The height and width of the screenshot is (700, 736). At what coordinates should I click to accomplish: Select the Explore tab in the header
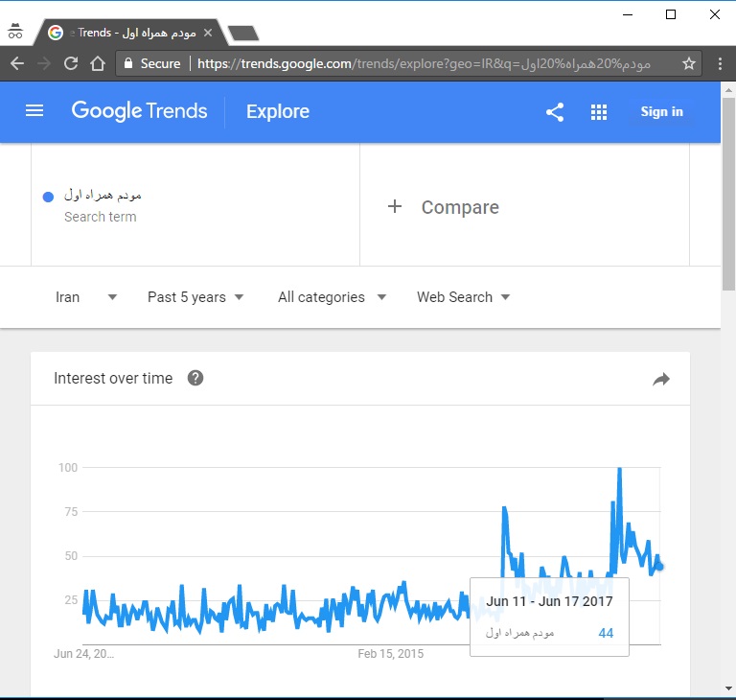click(x=278, y=112)
